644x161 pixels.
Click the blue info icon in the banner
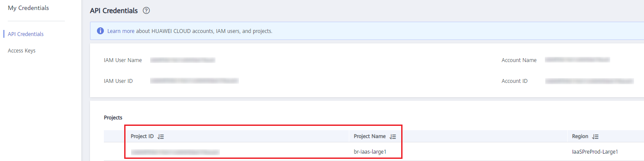(x=100, y=31)
